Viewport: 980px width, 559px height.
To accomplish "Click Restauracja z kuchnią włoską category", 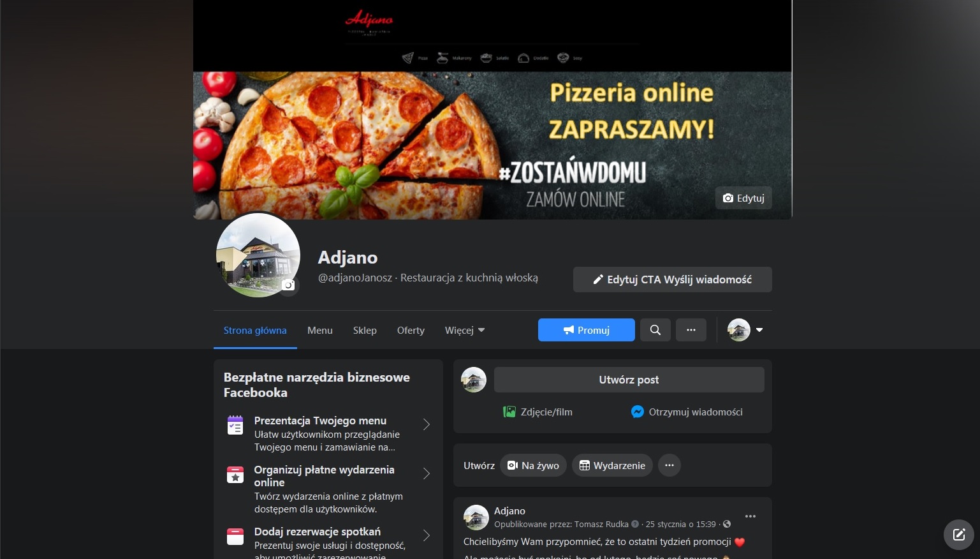I will point(469,278).
